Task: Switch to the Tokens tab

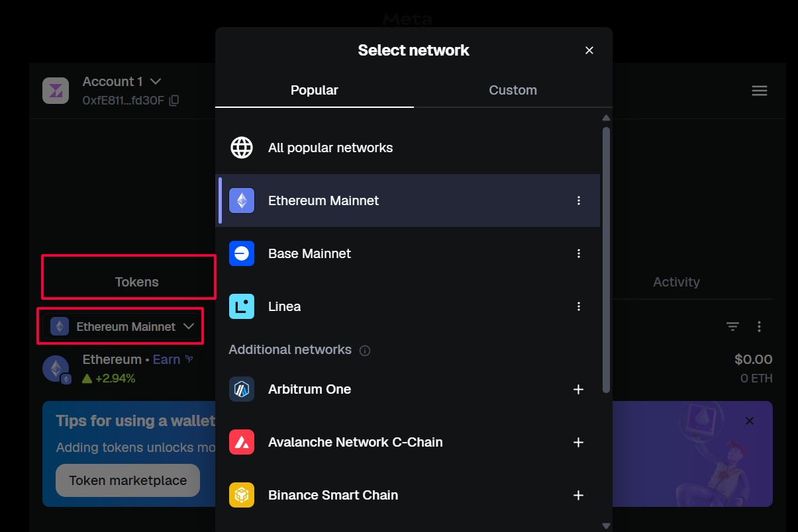Action: tap(136, 282)
